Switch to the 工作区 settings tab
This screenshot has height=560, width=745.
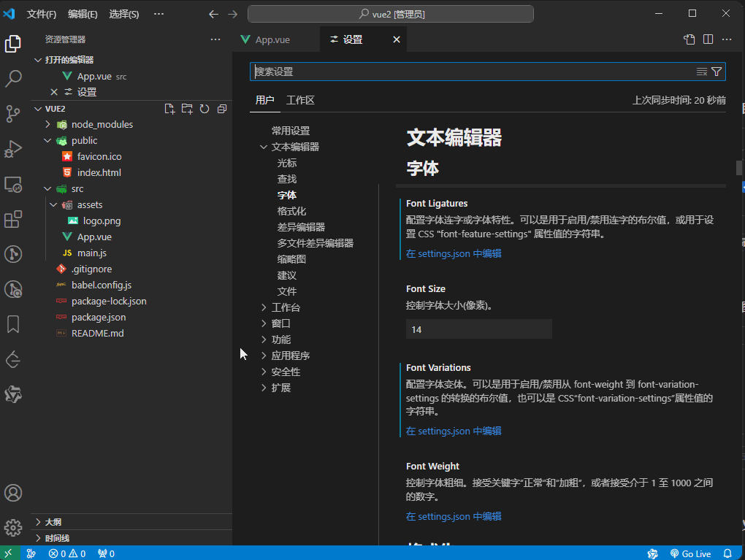pos(300,100)
